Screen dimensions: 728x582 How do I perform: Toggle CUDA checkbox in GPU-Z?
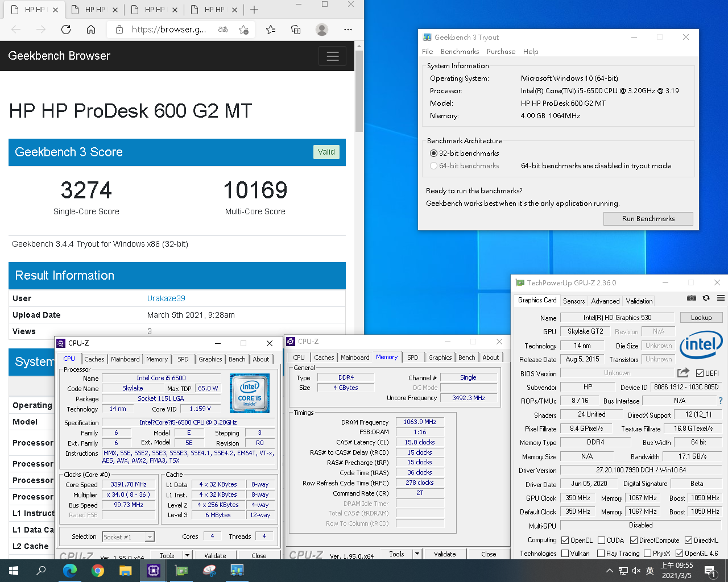click(x=601, y=541)
